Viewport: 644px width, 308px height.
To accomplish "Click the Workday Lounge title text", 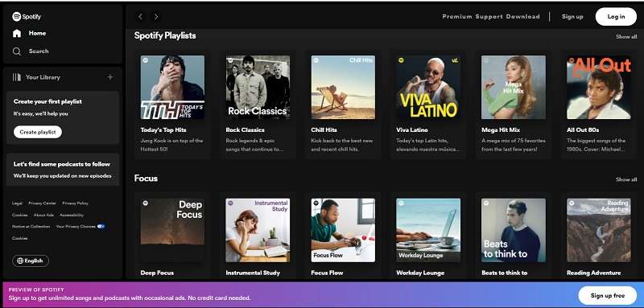I will pos(420,273).
